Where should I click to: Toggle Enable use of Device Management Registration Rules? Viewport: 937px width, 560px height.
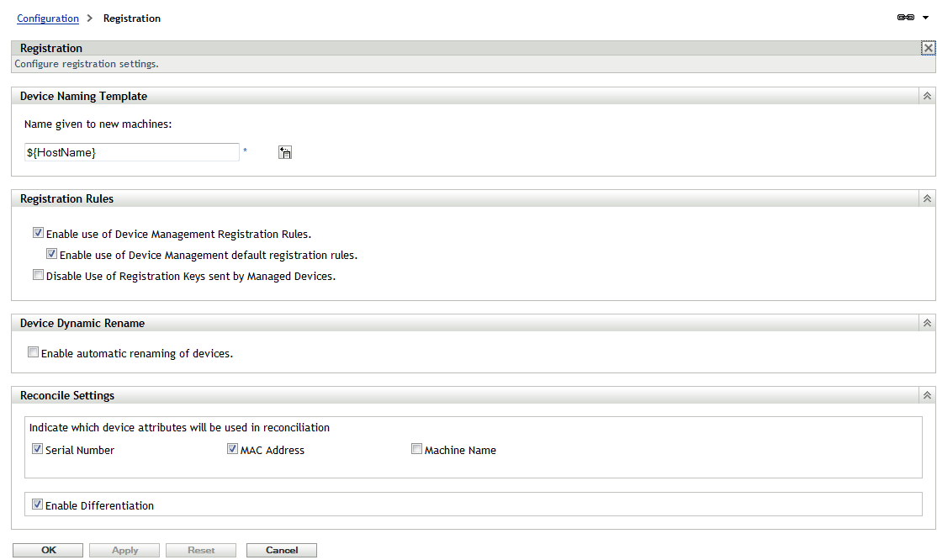click(x=38, y=232)
